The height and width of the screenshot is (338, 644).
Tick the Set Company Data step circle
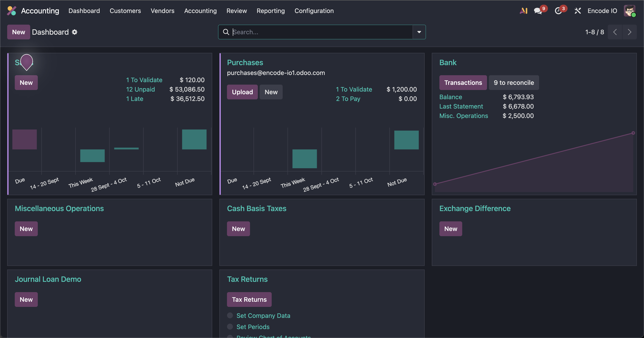click(x=230, y=315)
